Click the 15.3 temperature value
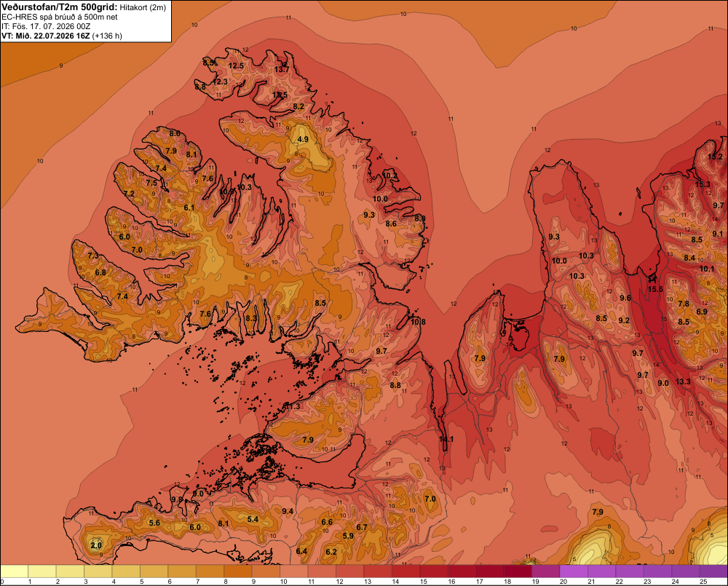This screenshot has width=728, height=586. [x=703, y=184]
